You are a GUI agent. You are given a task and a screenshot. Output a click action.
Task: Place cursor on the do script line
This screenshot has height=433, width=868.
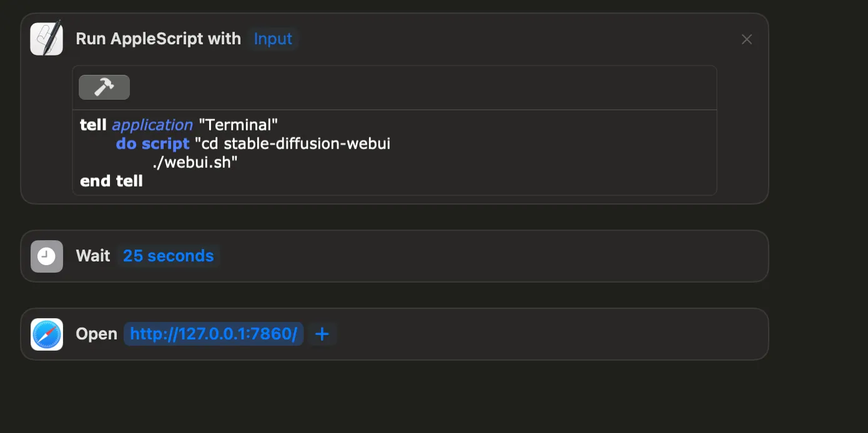(x=187, y=144)
